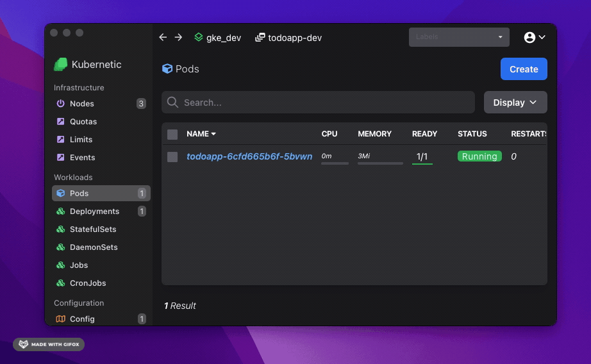Select Pods in the Workloads section
Viewport: 591px width, 364px height.
101,193
